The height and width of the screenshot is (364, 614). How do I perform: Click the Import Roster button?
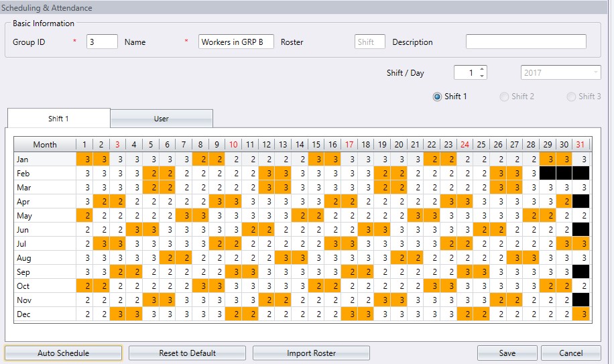311,353
